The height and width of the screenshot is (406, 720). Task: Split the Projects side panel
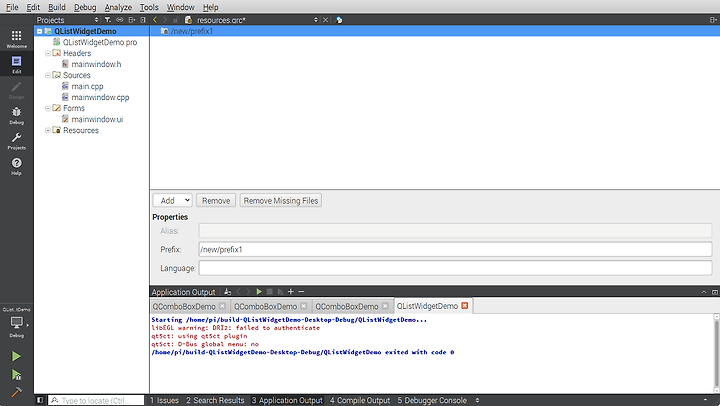coord(132,20)
